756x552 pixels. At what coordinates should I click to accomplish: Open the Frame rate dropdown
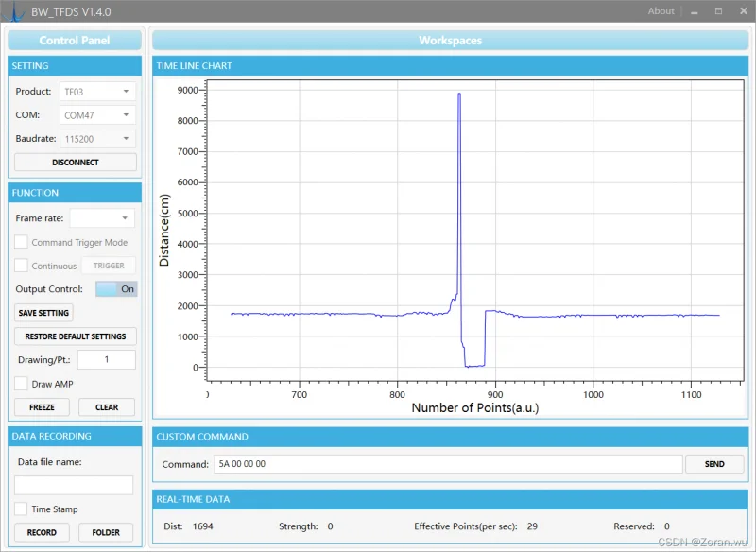(x=102, y=218)
